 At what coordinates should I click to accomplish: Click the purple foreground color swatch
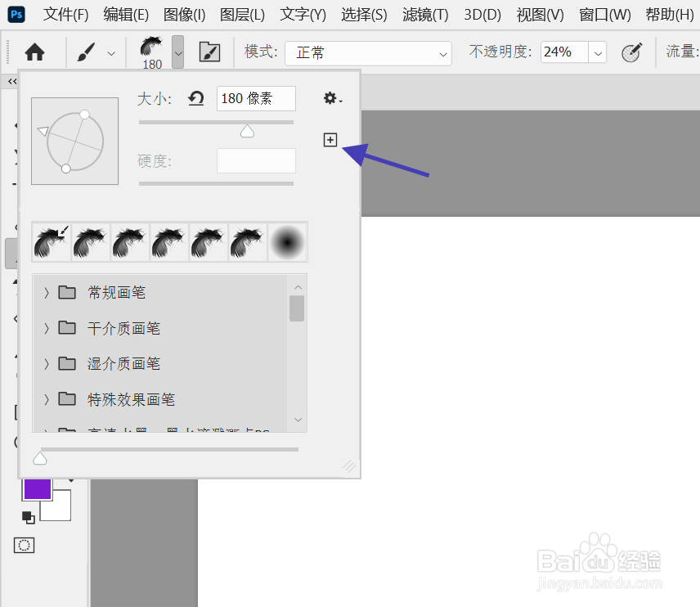click(37, 488)
